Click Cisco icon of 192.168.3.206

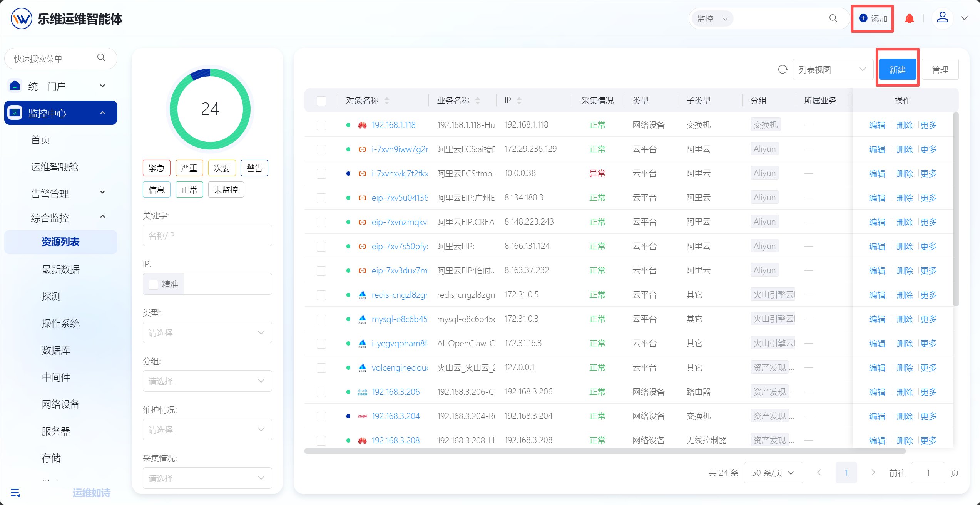[x=362, y=392]
